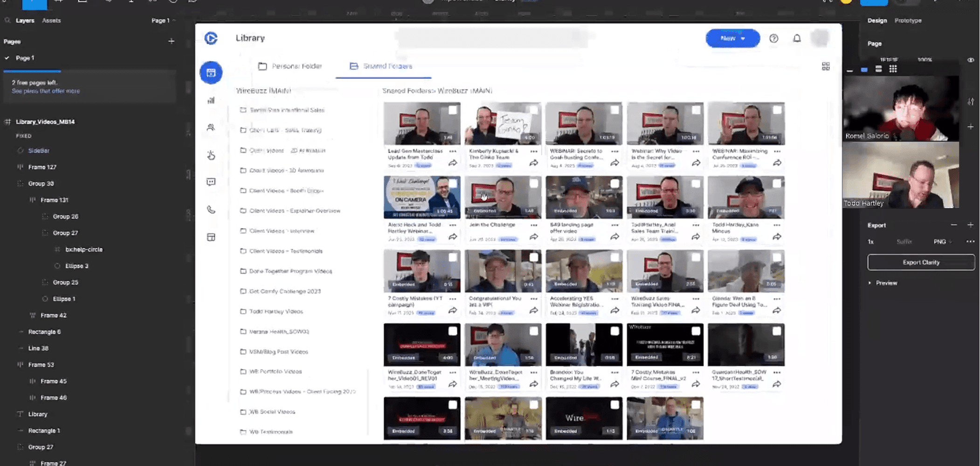Switch to the Assets tab

tap(51, 21)
